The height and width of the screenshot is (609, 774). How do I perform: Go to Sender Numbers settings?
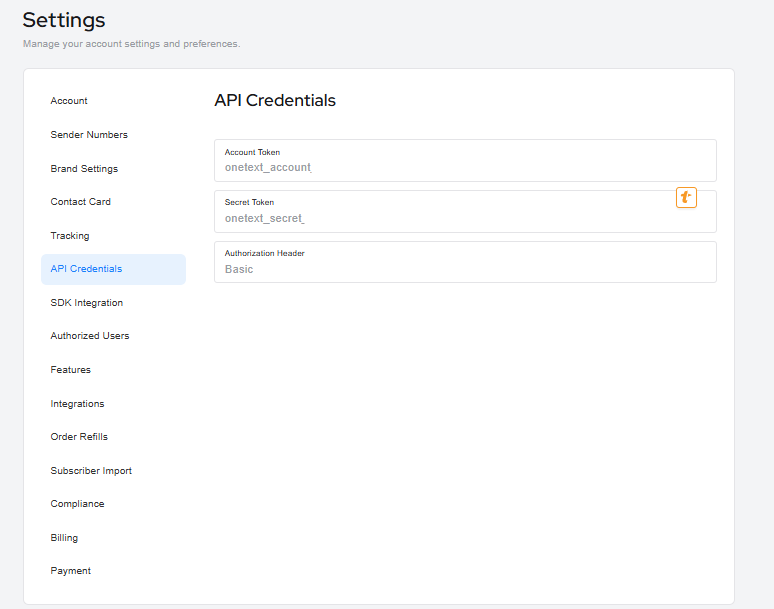point(89,135)
